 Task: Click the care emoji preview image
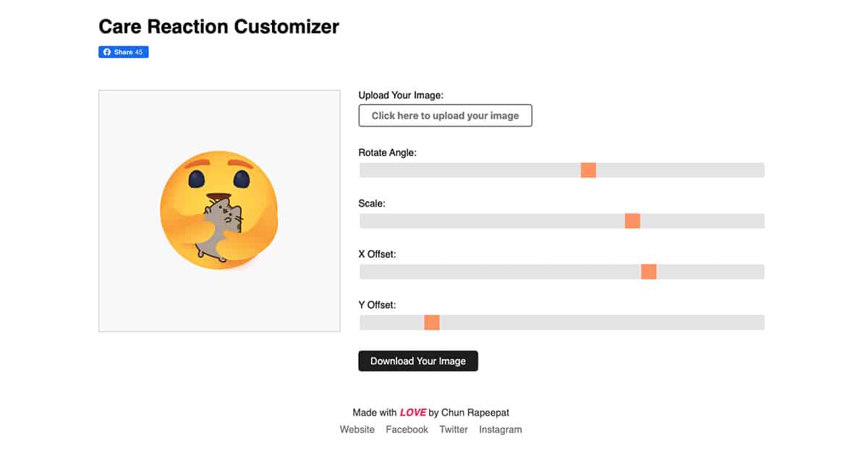(x=218, y=210)
